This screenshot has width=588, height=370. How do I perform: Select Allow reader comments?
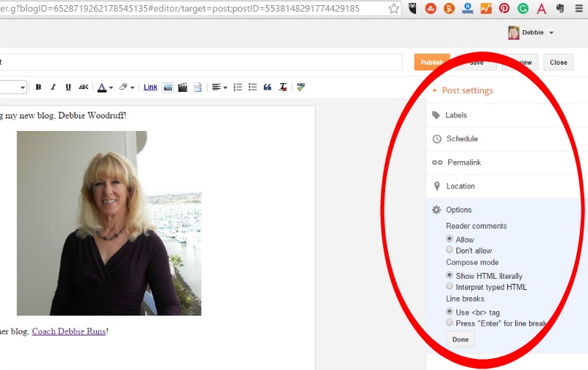click(x=449, y=238)
